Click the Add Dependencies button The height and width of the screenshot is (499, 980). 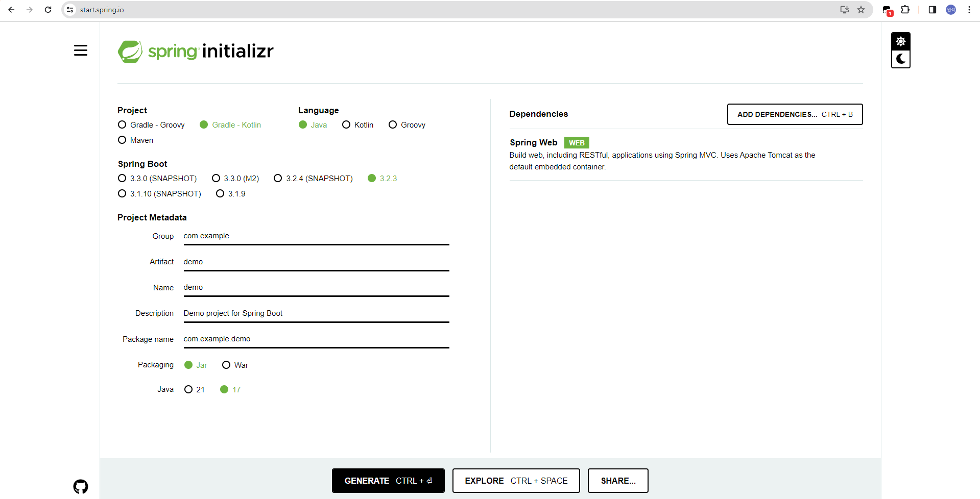[795, 114]
